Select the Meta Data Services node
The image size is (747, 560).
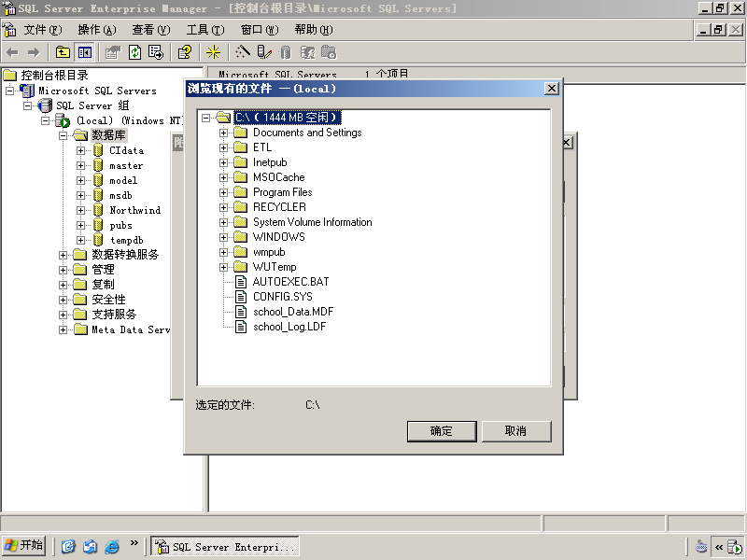[131, 329]
